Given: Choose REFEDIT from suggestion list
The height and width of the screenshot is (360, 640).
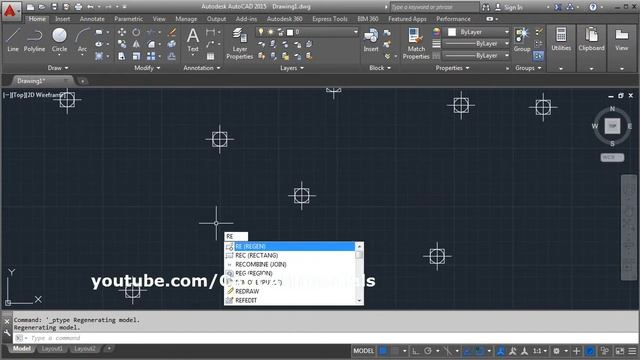Looking at the screenshot, I should 290,300.
